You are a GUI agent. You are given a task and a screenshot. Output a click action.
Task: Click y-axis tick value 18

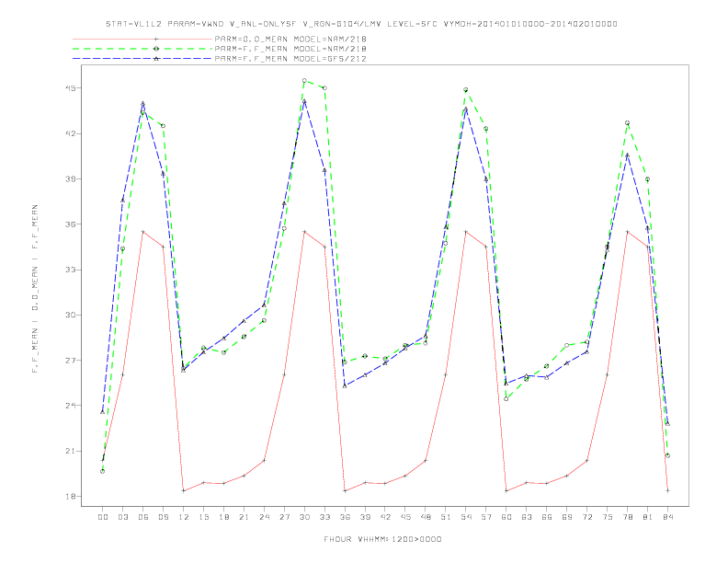[70, 497]
